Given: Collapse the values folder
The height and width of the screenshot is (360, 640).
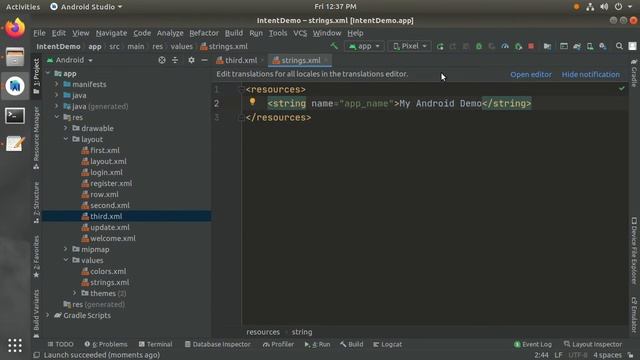Looking at the screenshot, I should click(66, 260).
